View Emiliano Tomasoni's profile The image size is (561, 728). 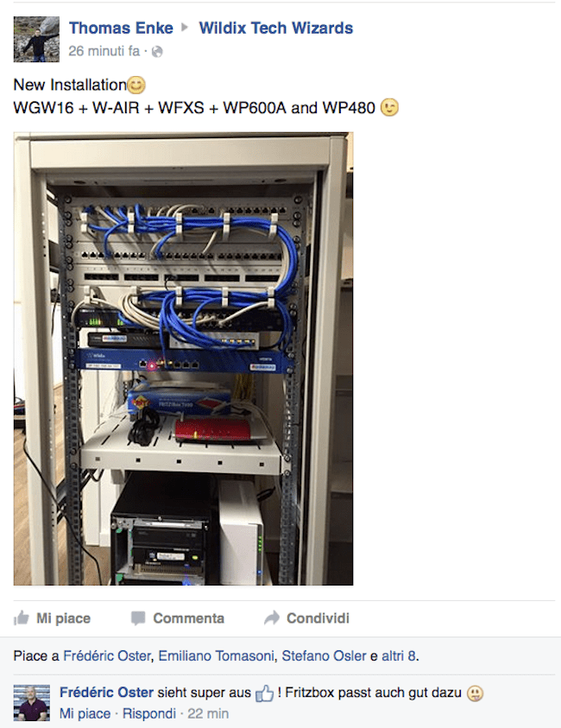pos(216,655)
